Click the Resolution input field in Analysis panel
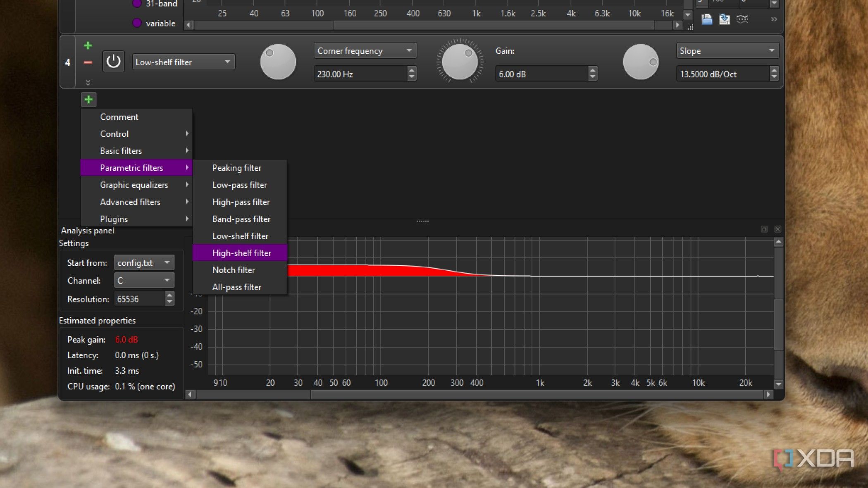The image size is (868, 488). point(141,298)
